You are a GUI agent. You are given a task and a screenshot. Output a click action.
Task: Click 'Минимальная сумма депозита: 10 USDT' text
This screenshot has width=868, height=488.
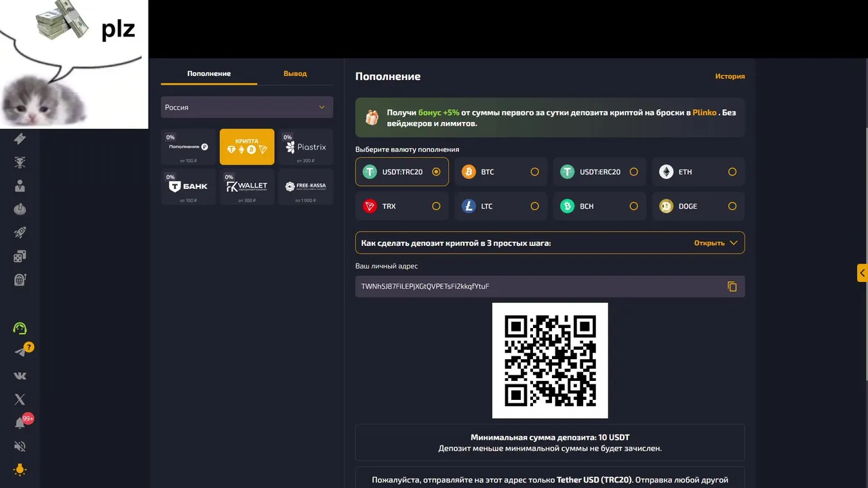[x=550, y=437]
